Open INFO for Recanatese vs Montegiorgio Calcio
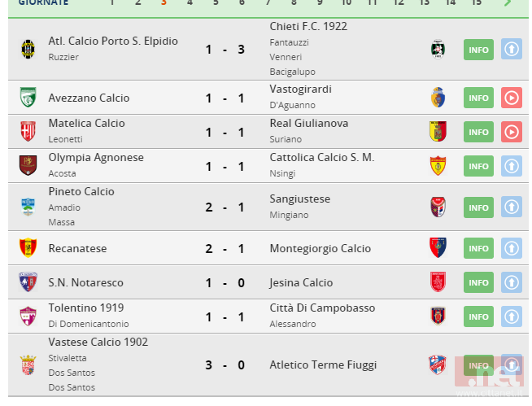 [478, 248]
